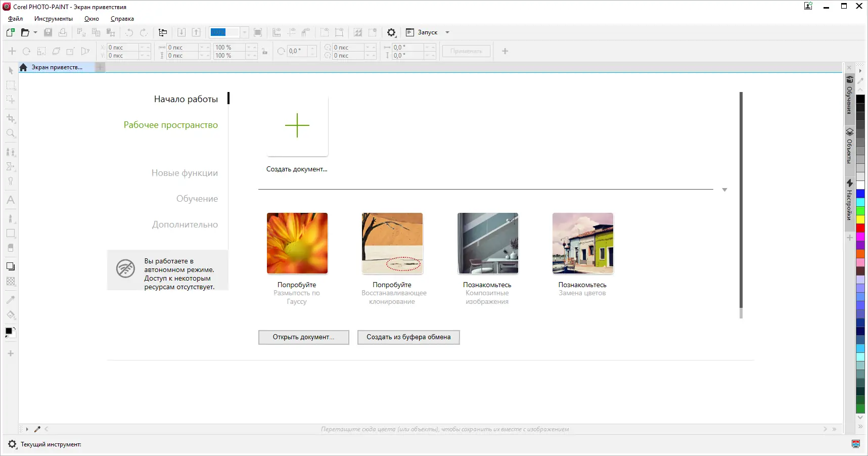Choose the Crop tool
The height and width of the screenshot is (456, 868).
[11, 118]
